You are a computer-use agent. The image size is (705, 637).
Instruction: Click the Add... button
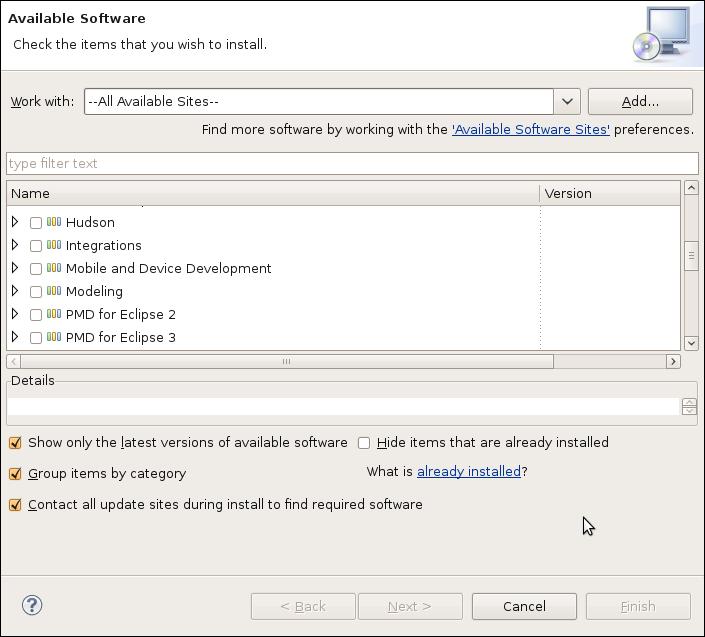point(640,102)
